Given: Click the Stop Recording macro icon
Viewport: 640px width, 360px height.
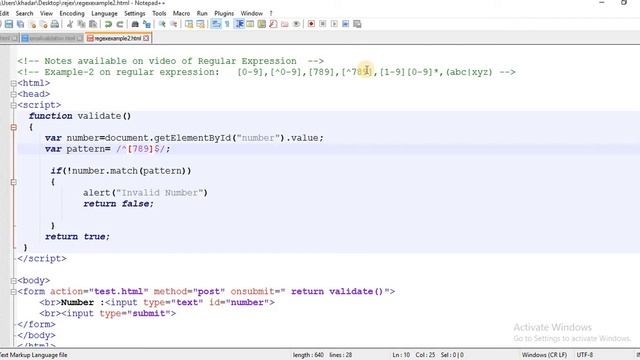Looking at the screenshot, I should point(322,24).
